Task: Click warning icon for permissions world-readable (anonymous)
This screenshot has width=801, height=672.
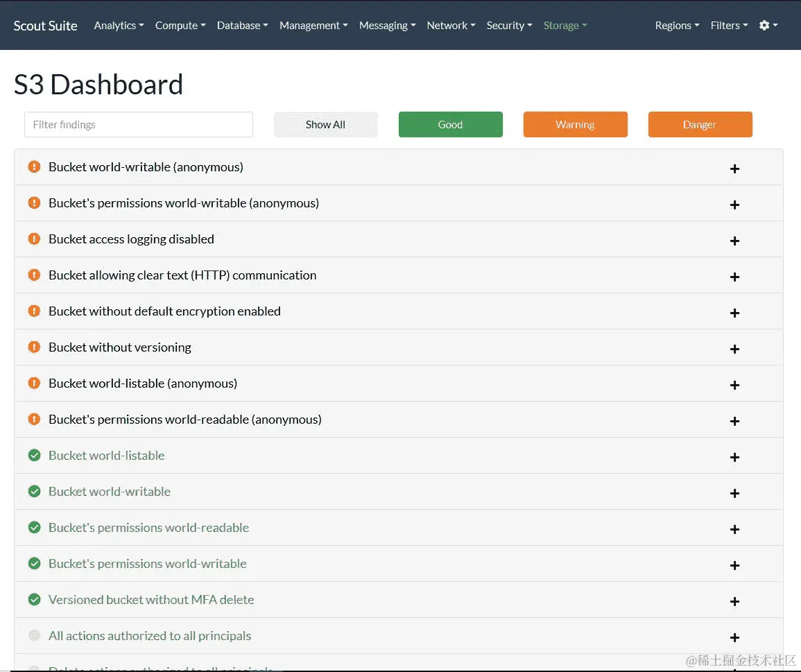Action: (x=34, y=419)
